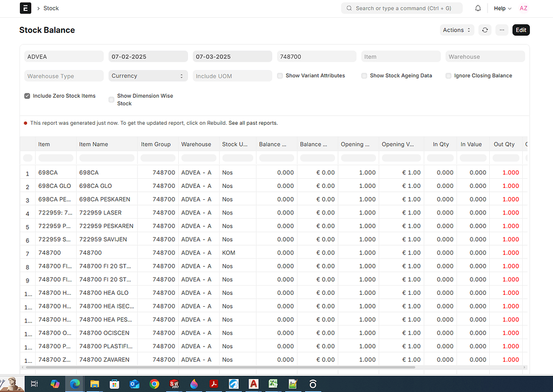Image resolution: width=553 pixels, height=392 pixels.
Task: Open the Currency dropdown
Action: [x=147, y=76]
